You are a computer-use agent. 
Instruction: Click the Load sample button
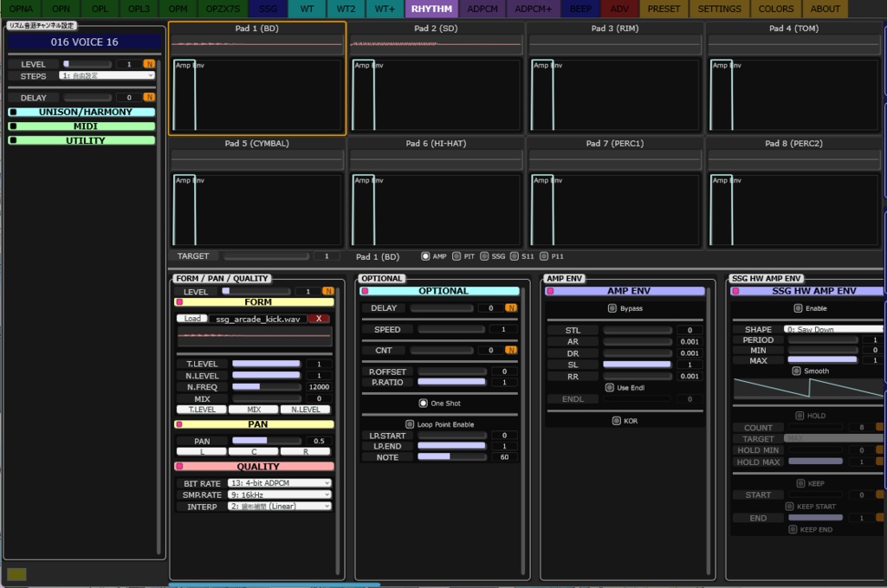click(192, 319)
